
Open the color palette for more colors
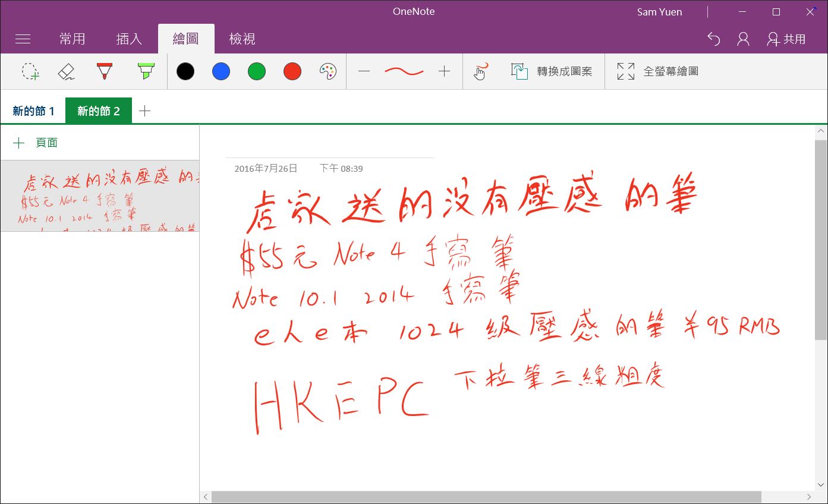(328, 71)
